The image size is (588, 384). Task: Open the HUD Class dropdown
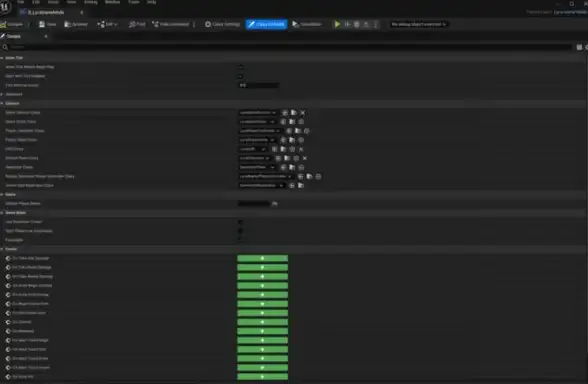tap(253, 149)
